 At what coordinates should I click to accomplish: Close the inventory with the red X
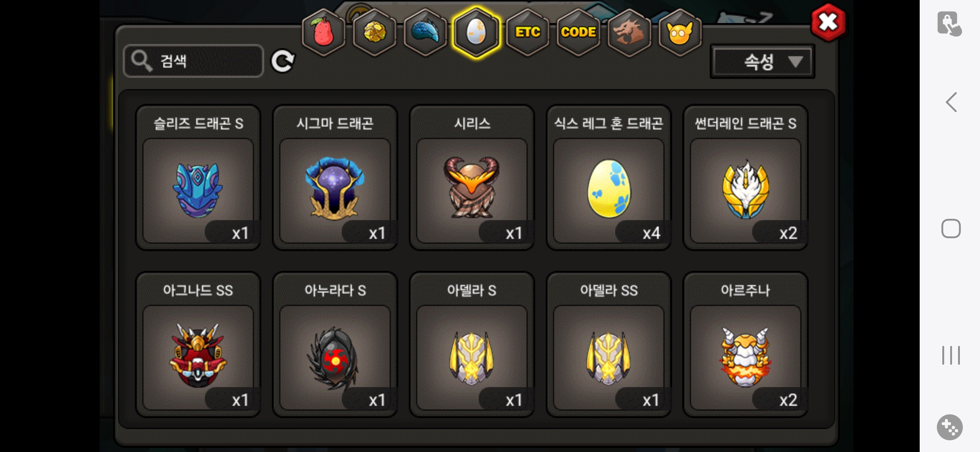coord(828,23)
